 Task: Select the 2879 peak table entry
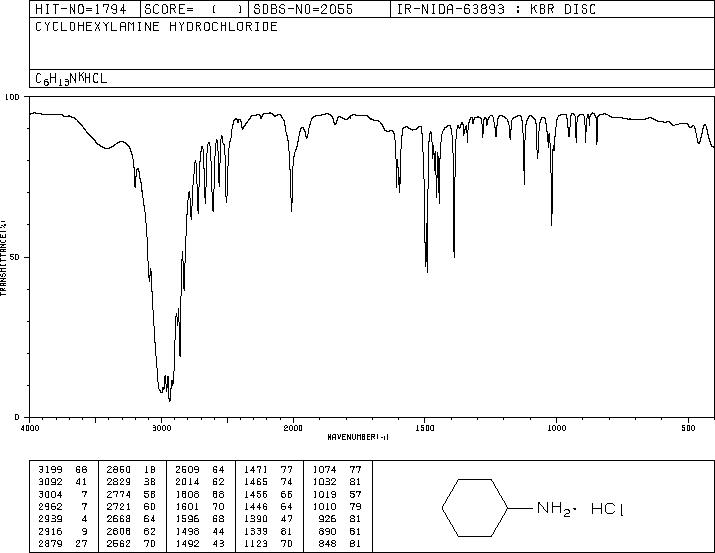62,544
